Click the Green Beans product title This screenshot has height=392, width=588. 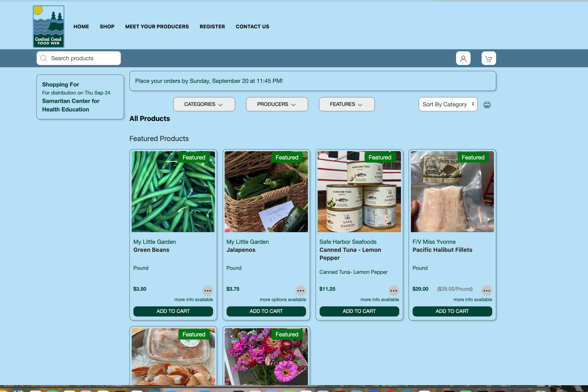pyautogui.click(x=151, y=250)
